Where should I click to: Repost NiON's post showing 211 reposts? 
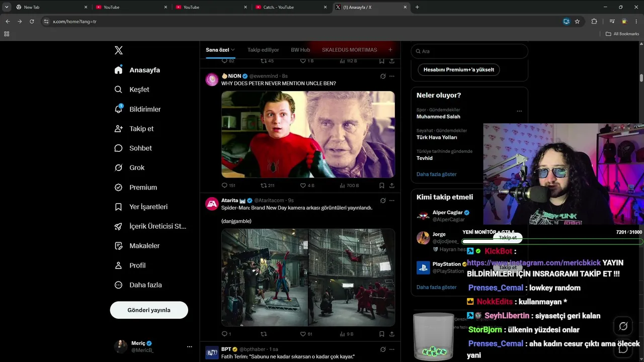[x=267, y=186]
